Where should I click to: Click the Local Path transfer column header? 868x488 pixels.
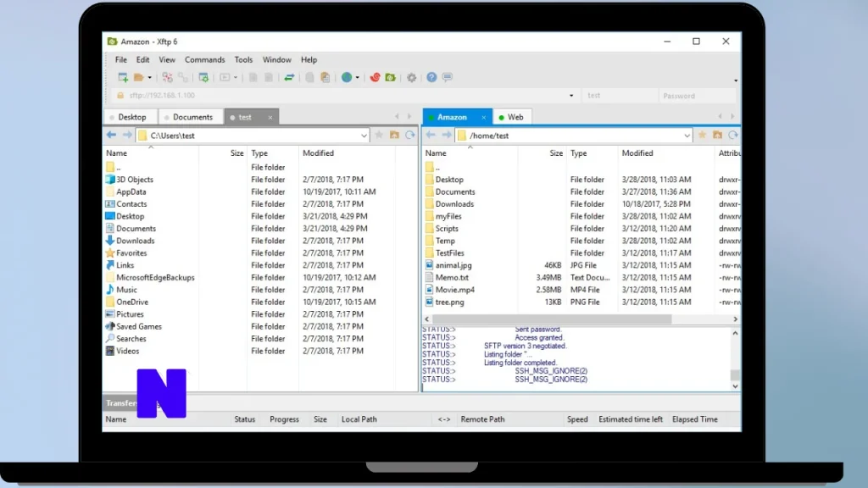359,419
